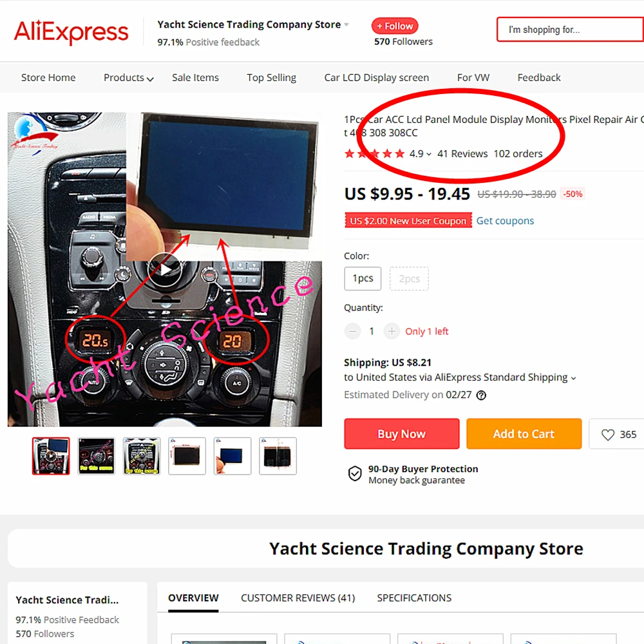
Task: Select the 1pcs option
Action: 363,278
